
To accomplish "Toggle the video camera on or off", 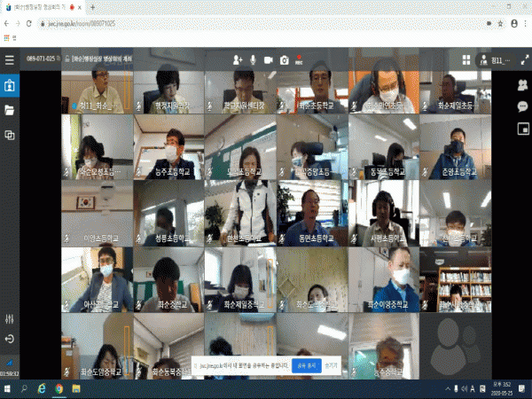I will (x=268, y=59).
